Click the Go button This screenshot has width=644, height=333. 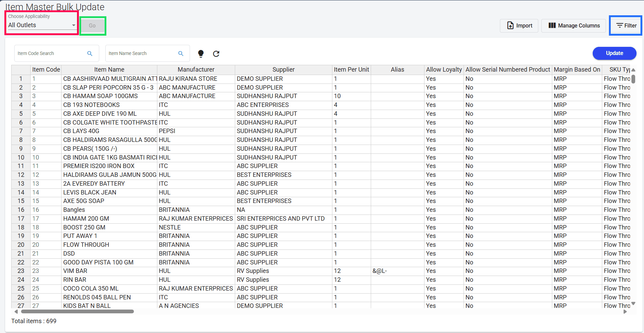pos(92,26)
